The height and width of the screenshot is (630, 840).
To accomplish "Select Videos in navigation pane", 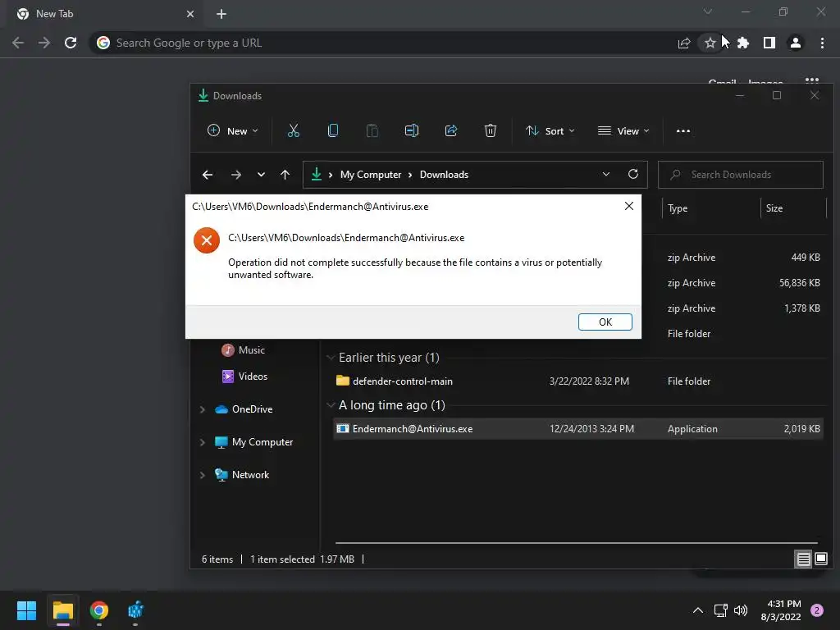I will (x=245, y=376).
